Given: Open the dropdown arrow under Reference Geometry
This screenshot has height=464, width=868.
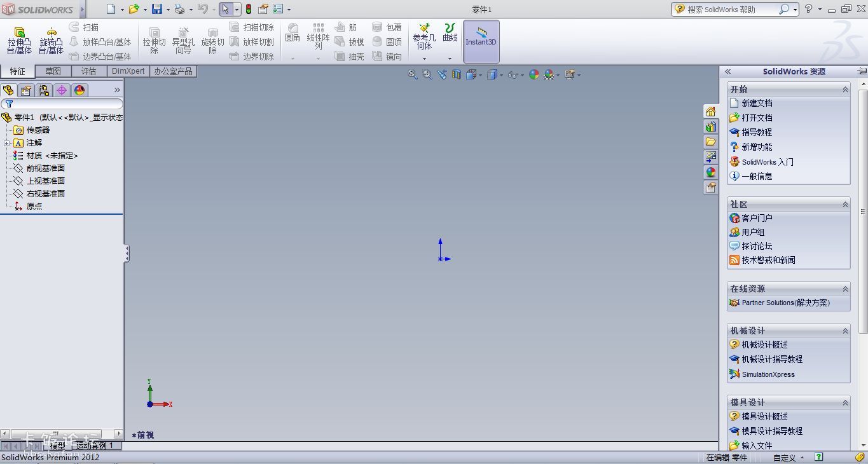Looking at the screenshot, I should [424, 58].
